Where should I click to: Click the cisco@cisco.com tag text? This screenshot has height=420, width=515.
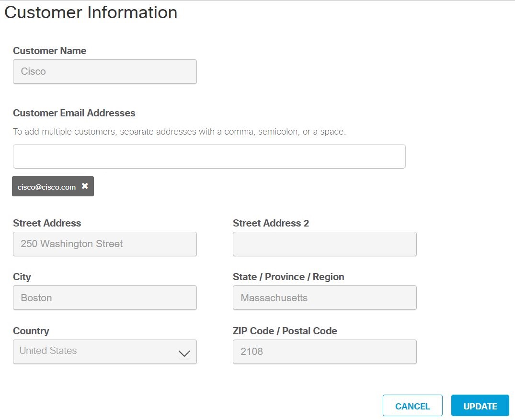(46, 187)
